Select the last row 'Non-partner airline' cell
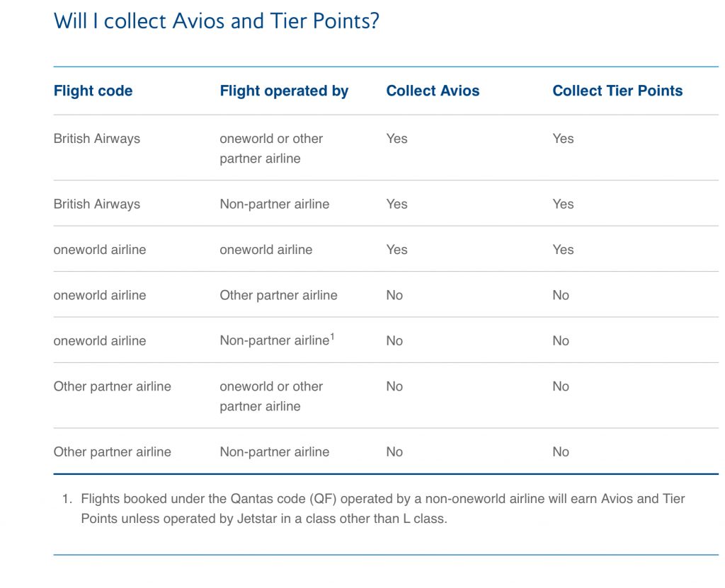This screenshot has height=588, width=725. tap(275, 451)
